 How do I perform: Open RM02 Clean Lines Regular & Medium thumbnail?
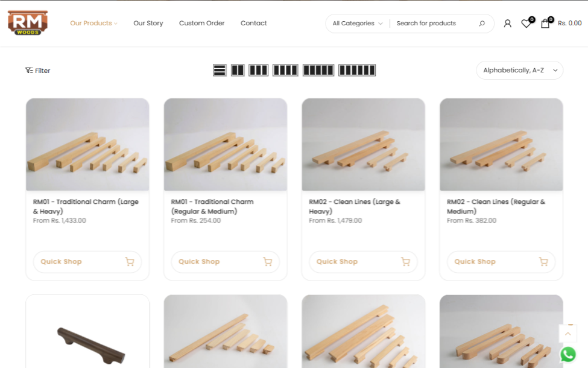pyautogui.click(x=501, y=145)
